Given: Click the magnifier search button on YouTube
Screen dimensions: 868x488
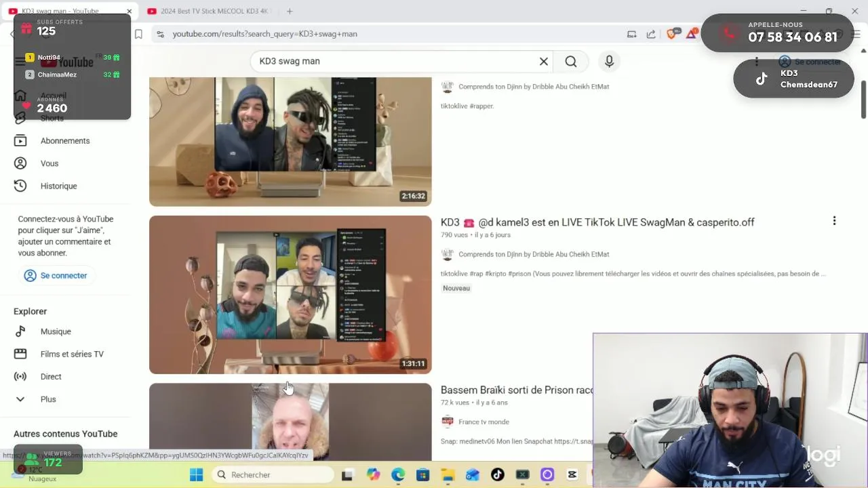Looking at the screenshot, I should pyautogui.click(x=571, y=61).
